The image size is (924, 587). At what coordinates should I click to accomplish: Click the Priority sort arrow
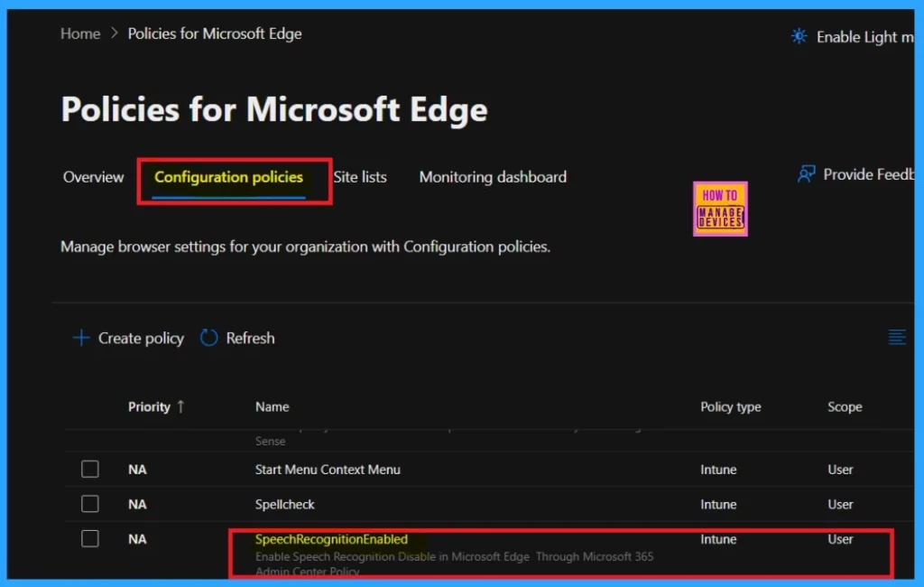click(x=180, y=406)
